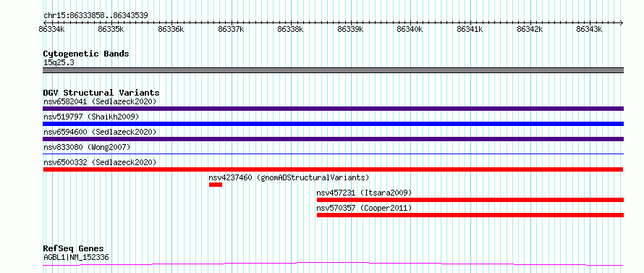This screenshot has width=644, height=273.
Task: Select the short red nsv4237460 bar
Action: click(216, 185)
